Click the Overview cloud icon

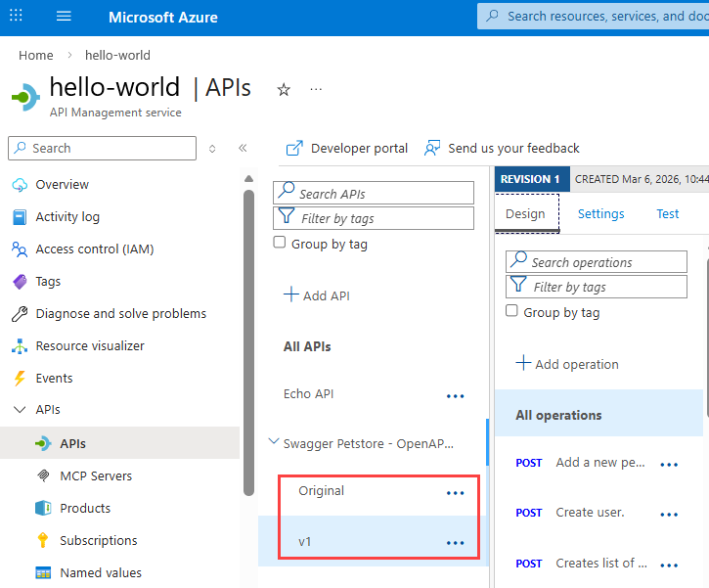tap(20, 185)
